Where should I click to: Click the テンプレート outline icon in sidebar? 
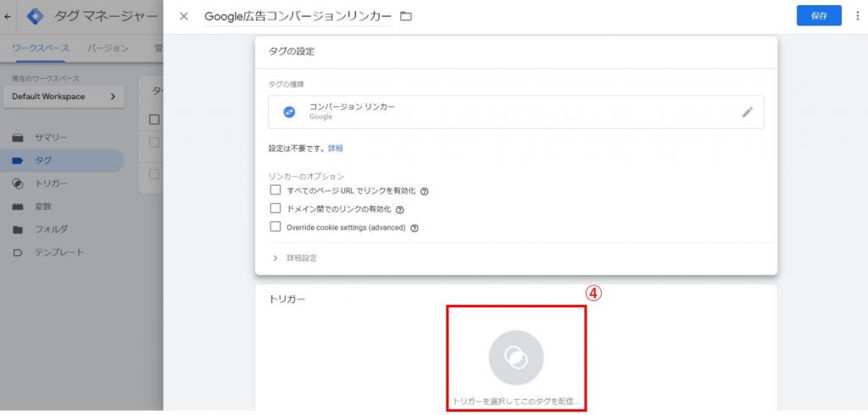(x=18, y=253)
